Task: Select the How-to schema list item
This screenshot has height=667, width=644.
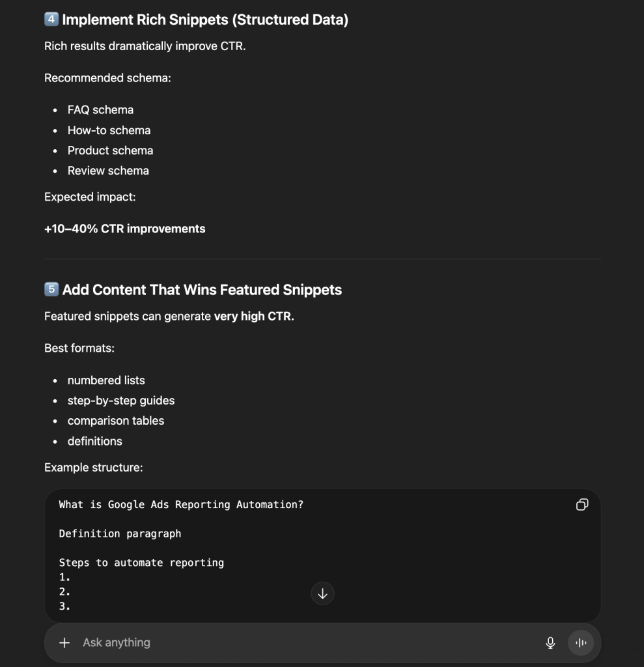Action: pyautogui.click(x=109, y=130)
